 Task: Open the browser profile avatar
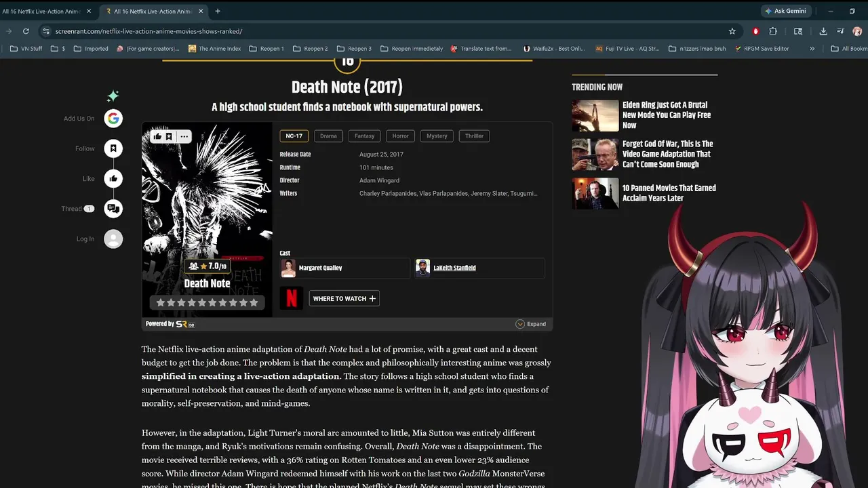(857, 31)
